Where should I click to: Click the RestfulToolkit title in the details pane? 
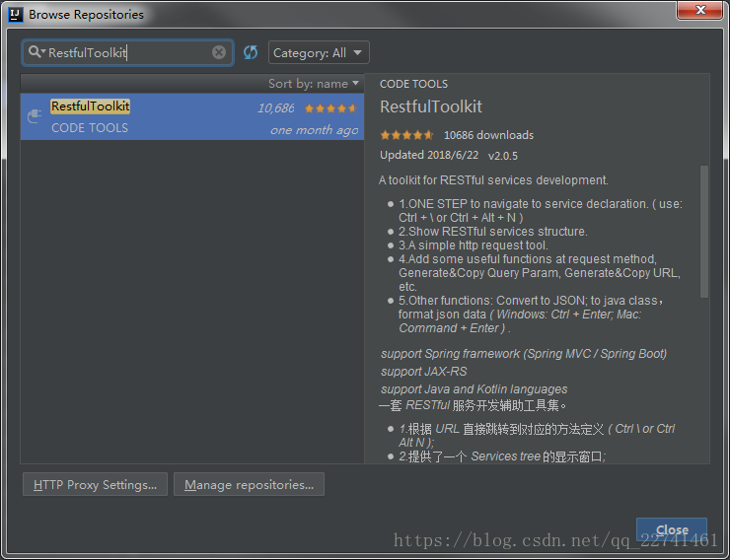(x=431, y=106)
